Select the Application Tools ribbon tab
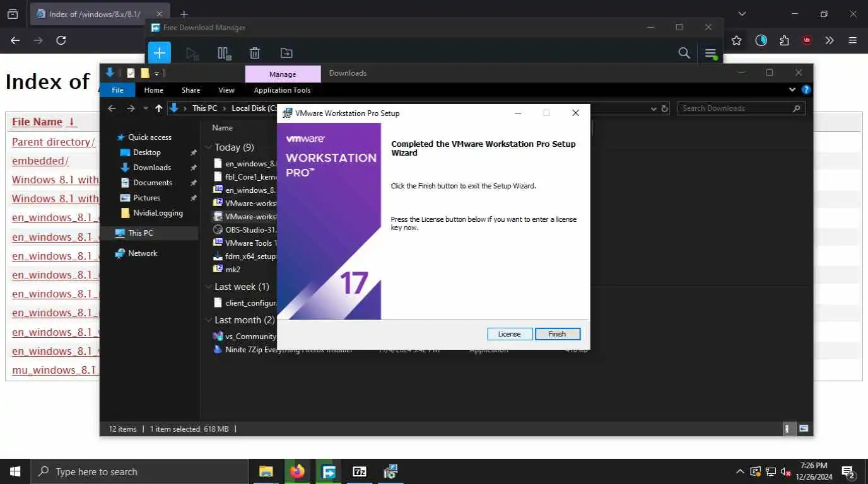Screen dimensions: 868x484 pyautogui.click(x=282, y=90)
